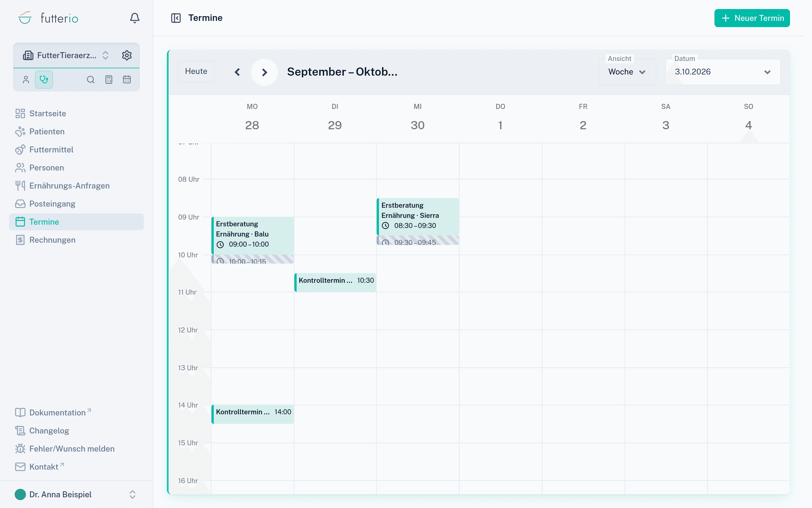
Task: Go to next week arrow
Action: point(264,72)
